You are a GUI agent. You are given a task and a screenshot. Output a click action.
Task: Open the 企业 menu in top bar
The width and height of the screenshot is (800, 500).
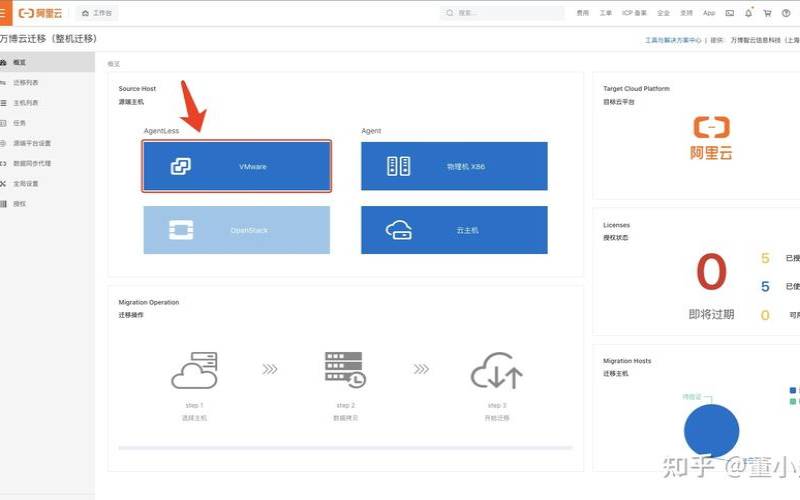[x=663, y=13]
